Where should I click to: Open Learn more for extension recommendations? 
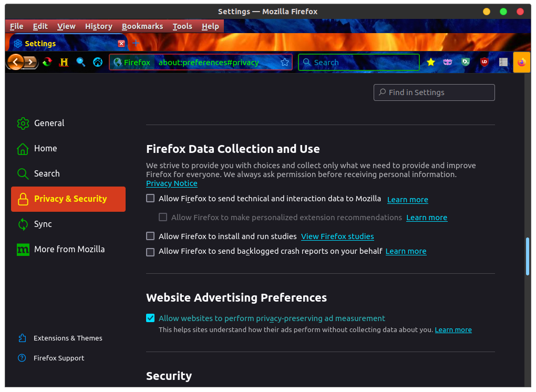point(427,218)
